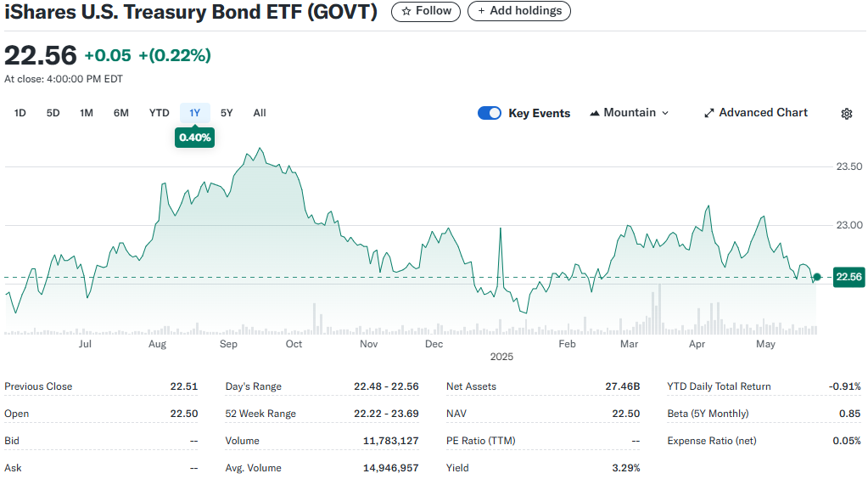Select the 1Y time range

[x=195, y=113]
